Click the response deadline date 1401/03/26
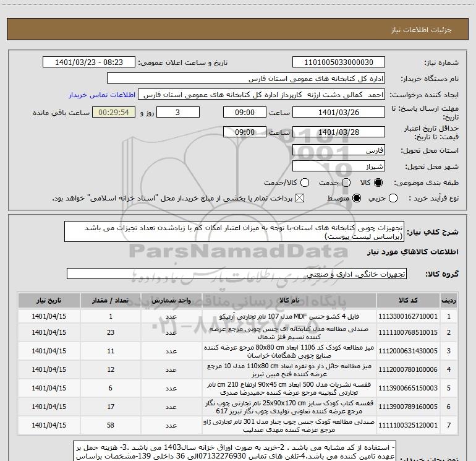This screenshot has height=461, width=476. (x=339, y=112)
